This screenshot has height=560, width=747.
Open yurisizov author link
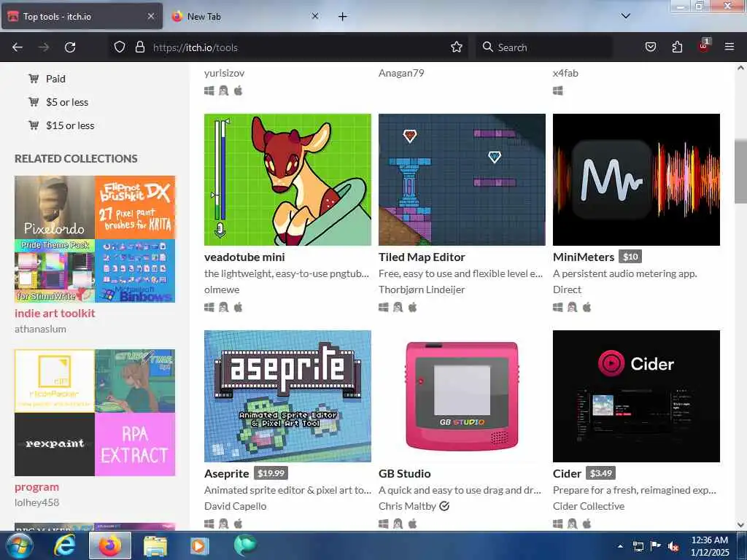225,74
